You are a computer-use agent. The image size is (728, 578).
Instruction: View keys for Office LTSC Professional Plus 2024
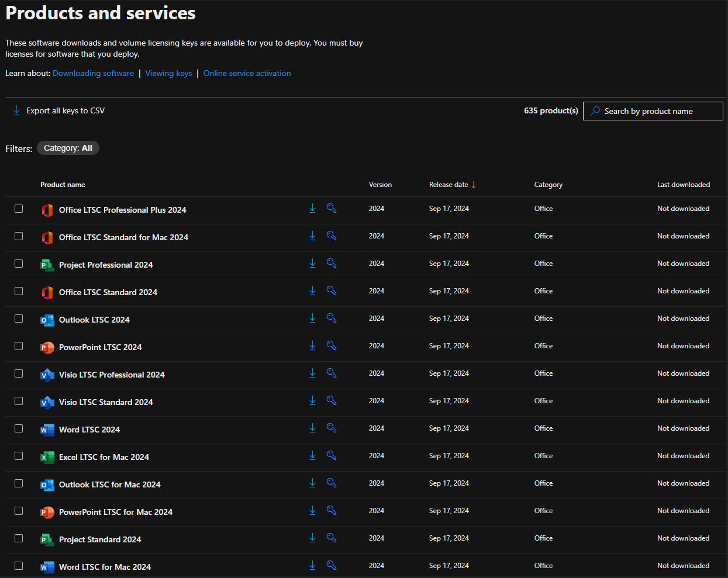point(332,208)
